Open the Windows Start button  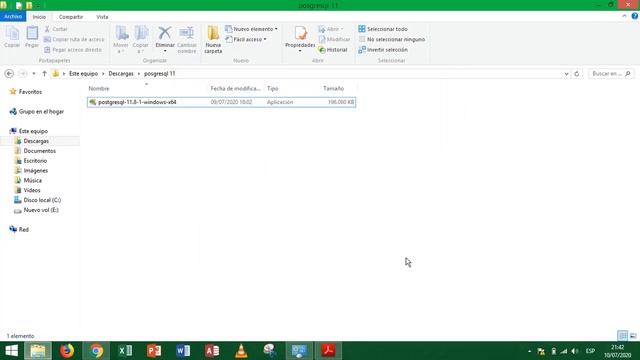point(11,351)
